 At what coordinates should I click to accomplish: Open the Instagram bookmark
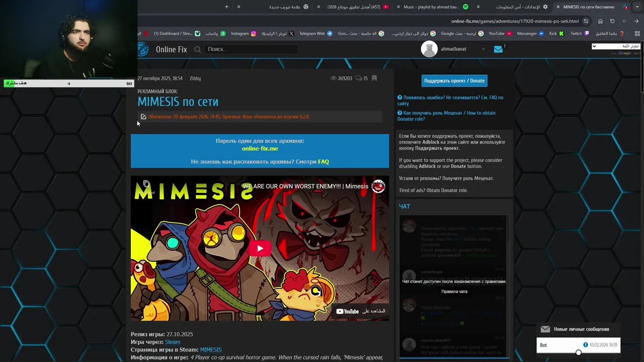point(244,34)
